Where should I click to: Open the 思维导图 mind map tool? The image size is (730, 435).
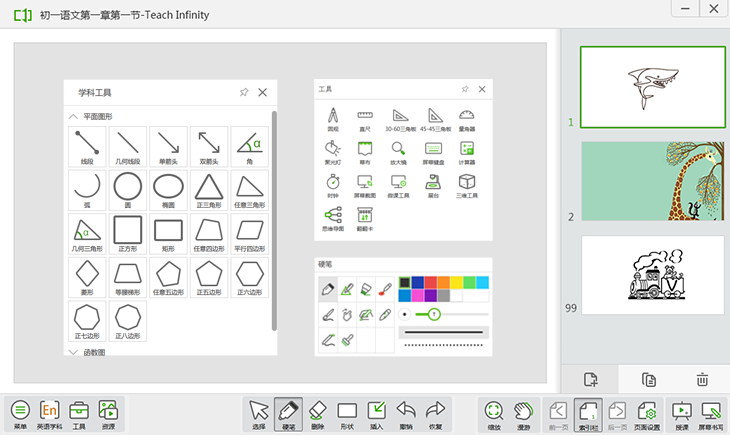coord(333,219)
